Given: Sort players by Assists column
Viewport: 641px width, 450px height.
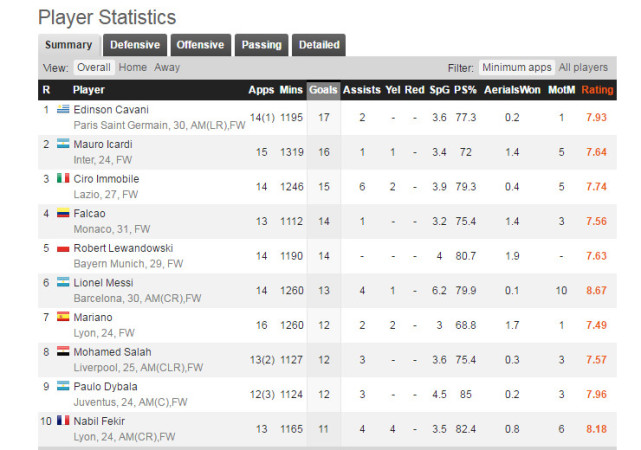Looking at the screenshot, I should pyautogui.click(x=362, y=90).
